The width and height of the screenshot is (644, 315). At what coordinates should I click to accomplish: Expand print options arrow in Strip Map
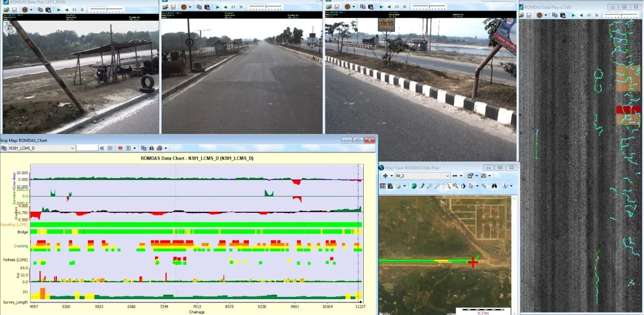tap(166, 148)
